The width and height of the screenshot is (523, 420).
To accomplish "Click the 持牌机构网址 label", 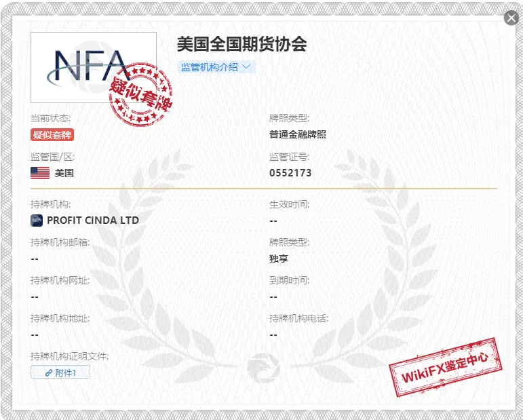I will point(60,280).
